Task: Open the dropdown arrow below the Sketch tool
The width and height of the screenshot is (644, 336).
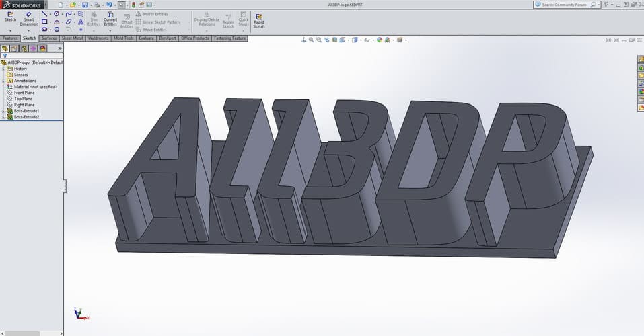Action: click(x=10, y=31)
